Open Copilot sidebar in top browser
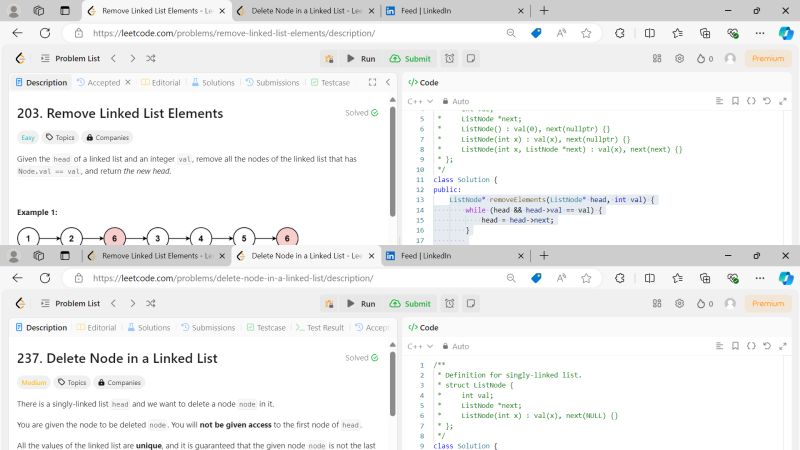Viewport: 800px width, 450px height. [786, 33]
